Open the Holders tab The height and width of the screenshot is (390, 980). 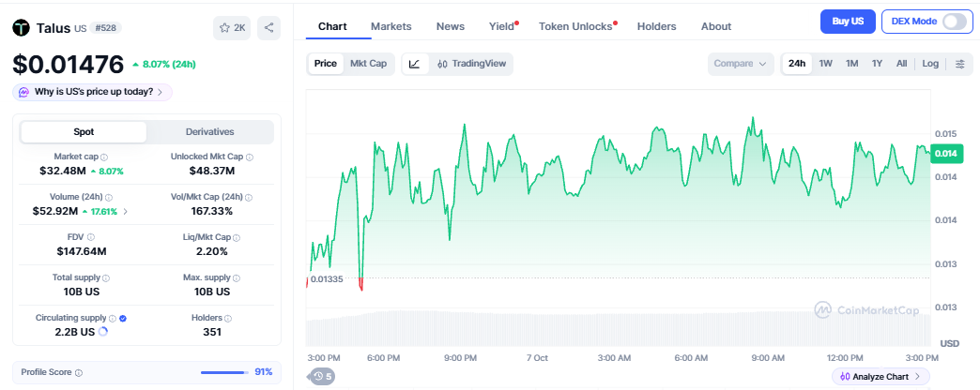tap(657, 26)
